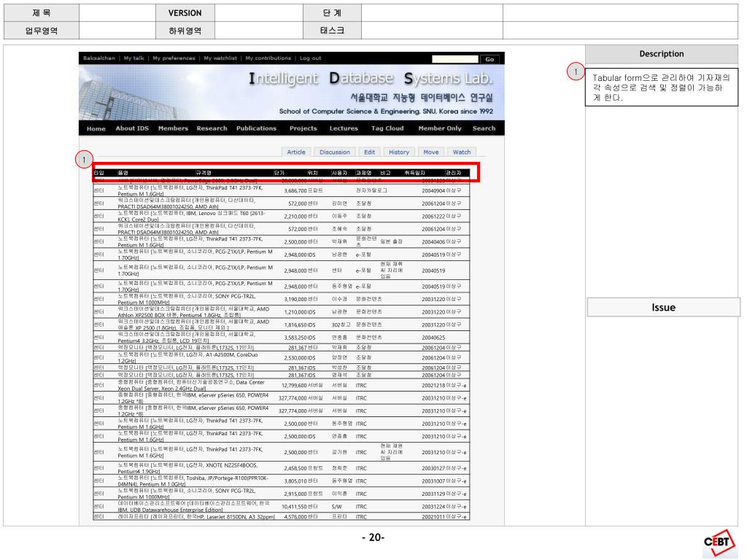Select the 3,805,010 price cell

click(x=295, y=481)
